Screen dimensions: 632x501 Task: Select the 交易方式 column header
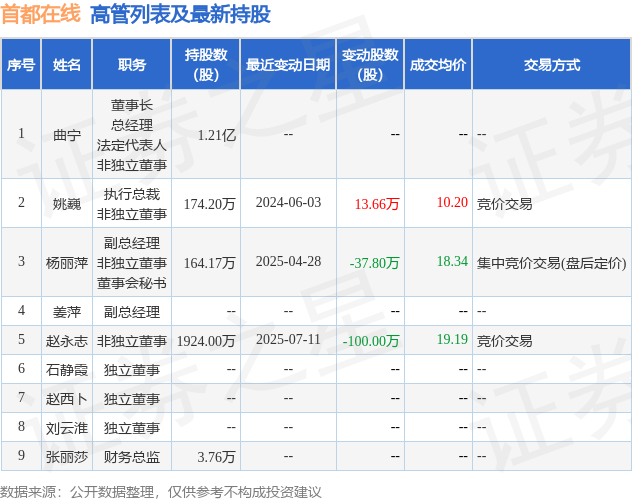pos(552,64)
